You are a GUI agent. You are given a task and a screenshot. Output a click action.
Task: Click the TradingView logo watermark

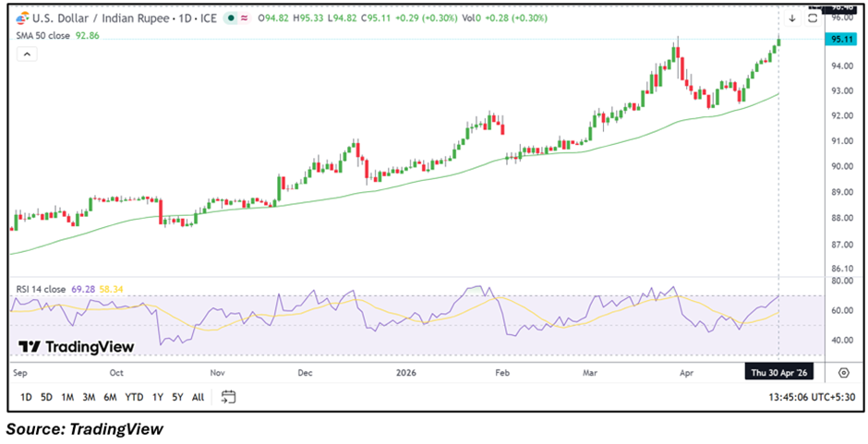click(x=77, y=347)
